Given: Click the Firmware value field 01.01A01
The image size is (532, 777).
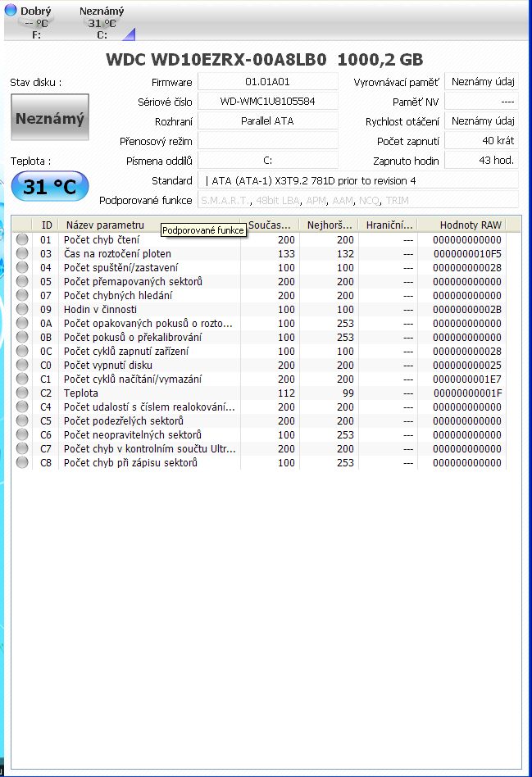Looking at the screenshot, I should (x=267, y=82).
